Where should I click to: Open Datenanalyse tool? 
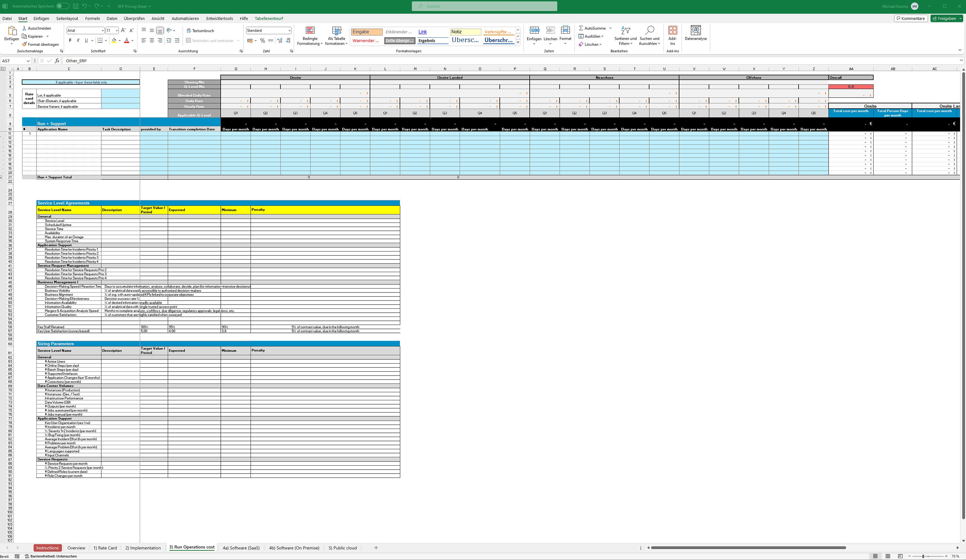pos(696,33)
